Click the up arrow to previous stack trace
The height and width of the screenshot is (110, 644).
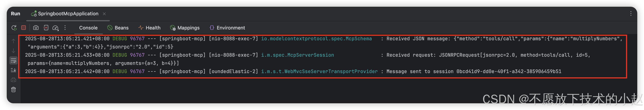click(13, 41)
